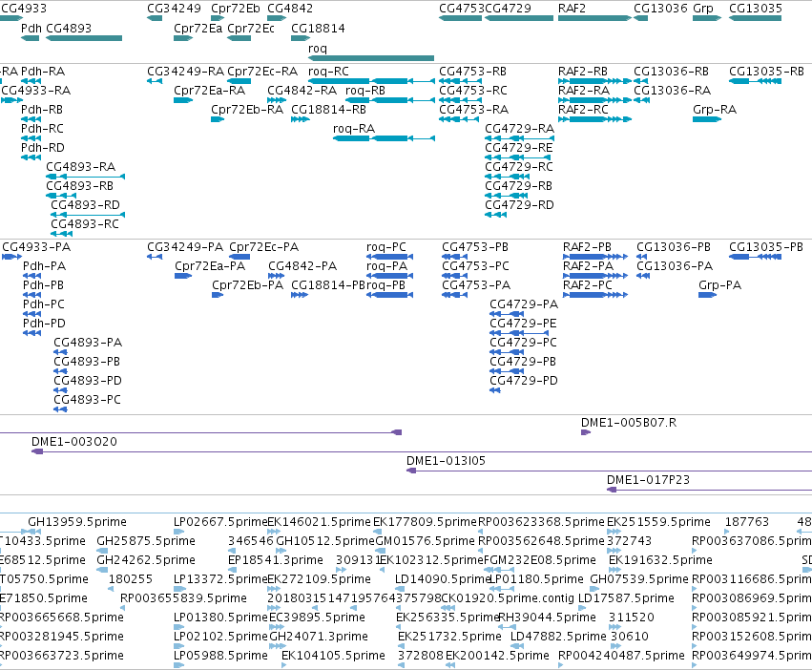Click transcript roq-RA
812x670 pixels.
coord(384,138)
